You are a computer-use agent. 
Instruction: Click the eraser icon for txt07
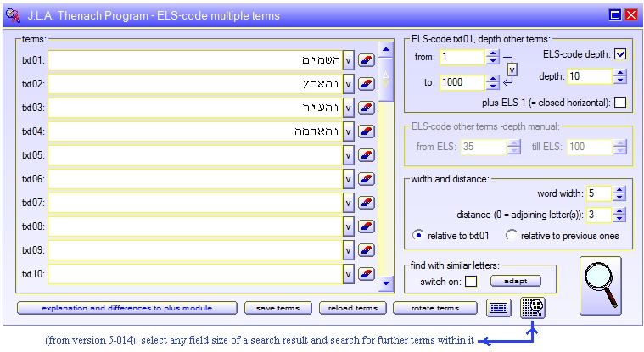tap(367, 203)
